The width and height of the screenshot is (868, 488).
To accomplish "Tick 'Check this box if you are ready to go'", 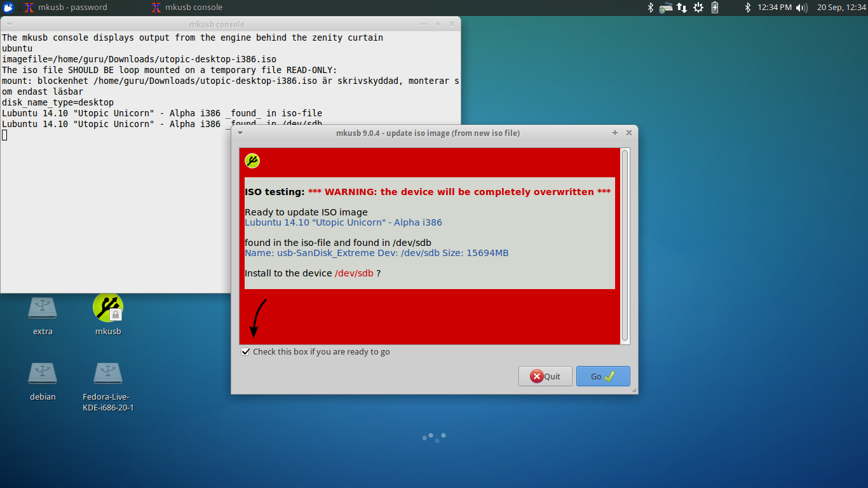I will (245, 351).
